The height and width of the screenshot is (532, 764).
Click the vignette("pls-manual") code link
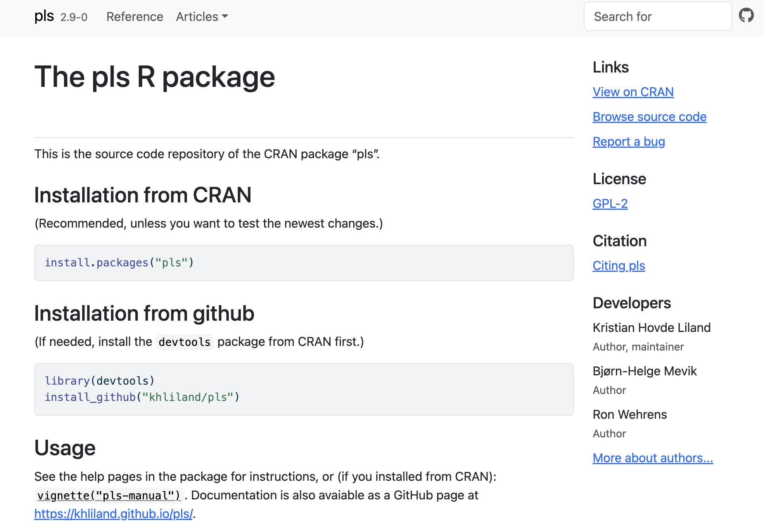109,496
